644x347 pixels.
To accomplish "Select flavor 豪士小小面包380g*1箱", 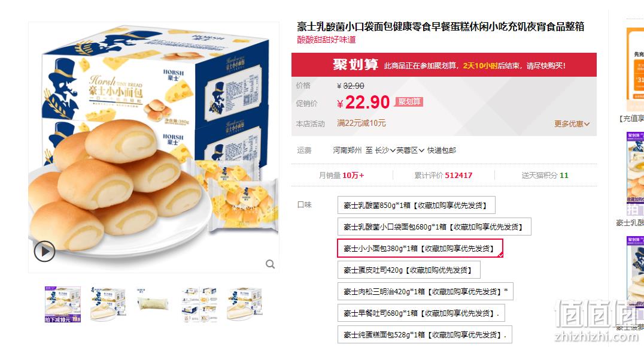I will click(420, 248).
